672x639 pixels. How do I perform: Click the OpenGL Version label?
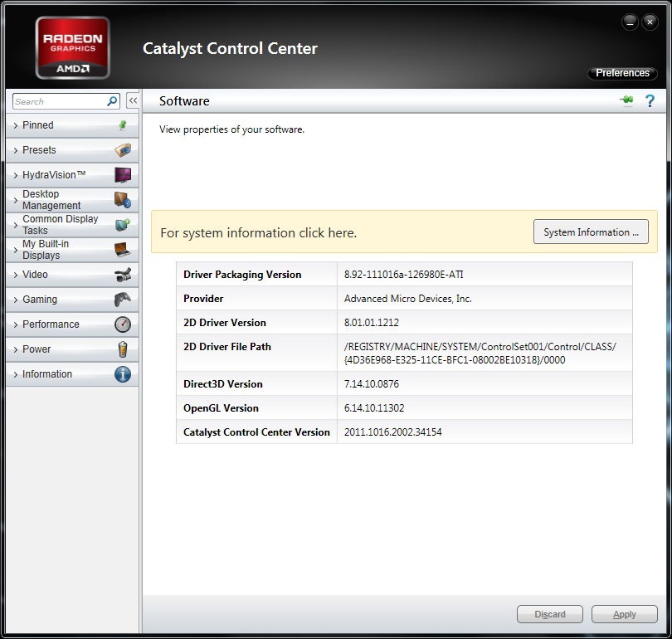[221, 407]
